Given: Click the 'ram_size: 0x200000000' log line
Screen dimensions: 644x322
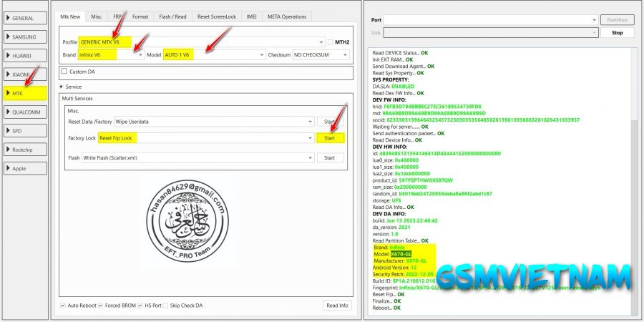Looking at the screenshot, I should coord(399,187).
